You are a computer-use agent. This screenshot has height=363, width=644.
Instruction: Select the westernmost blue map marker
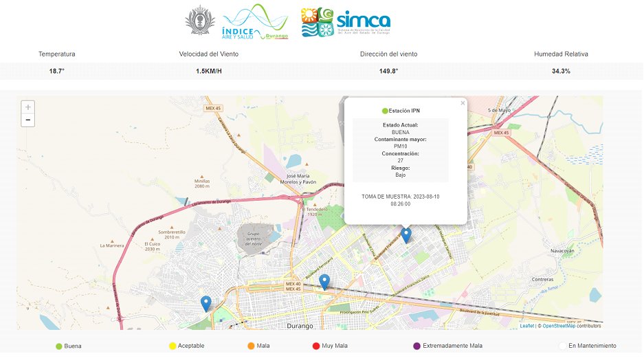click(206, 304)
